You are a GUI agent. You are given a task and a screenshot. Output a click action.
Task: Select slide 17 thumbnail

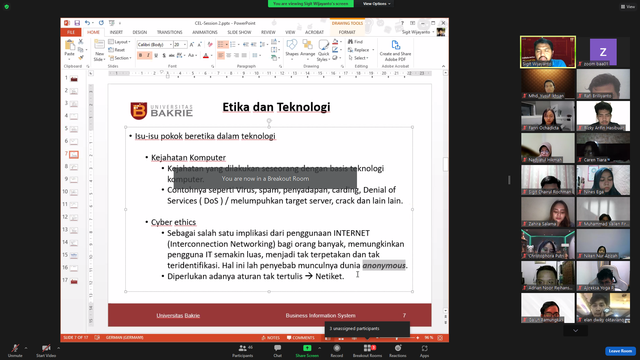[74, 281]
